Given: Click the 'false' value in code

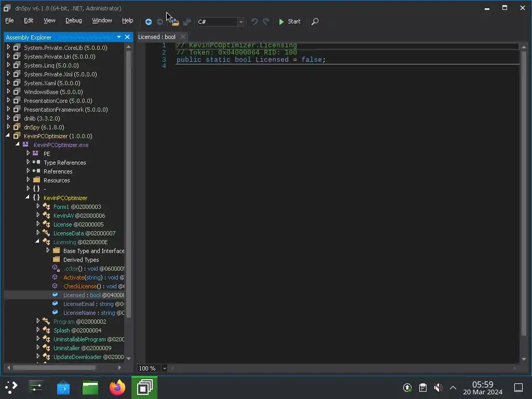Looking at the screenshot, I should pos(311,60).
